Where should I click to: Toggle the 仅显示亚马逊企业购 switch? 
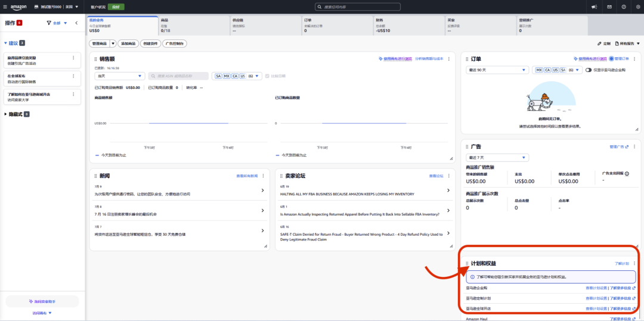tap(589, 70)
